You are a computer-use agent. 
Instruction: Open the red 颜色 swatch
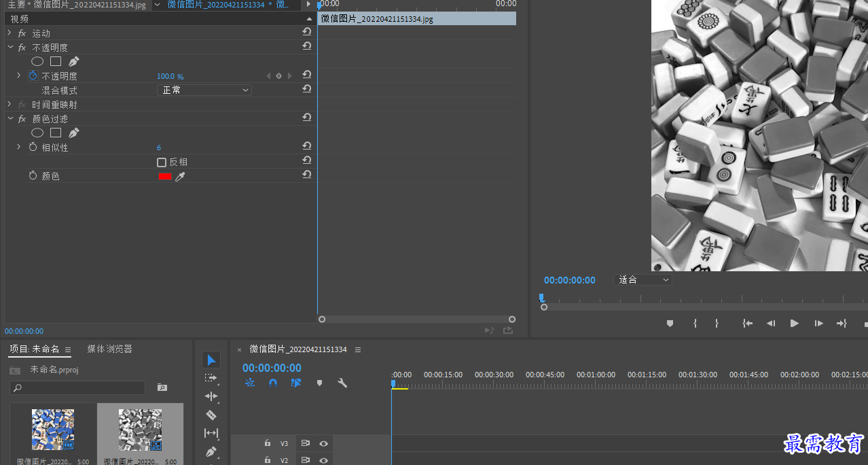[x=164, y=176]
